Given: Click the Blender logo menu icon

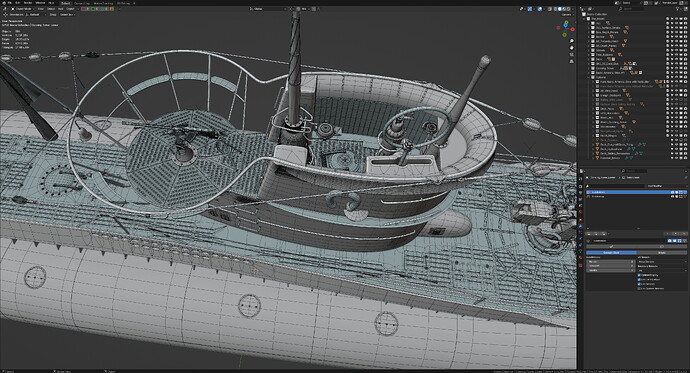Looking at the screenshot, I should click(4, 3).
